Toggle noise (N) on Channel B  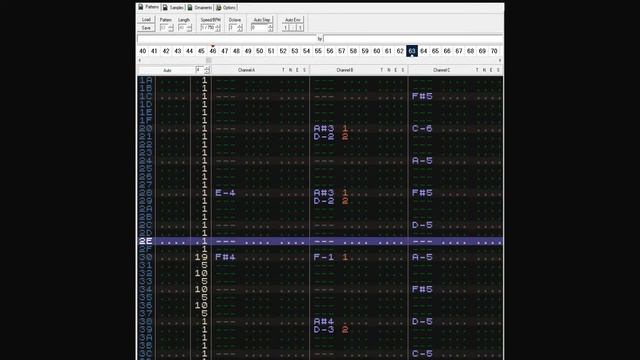tap(389, 70)
